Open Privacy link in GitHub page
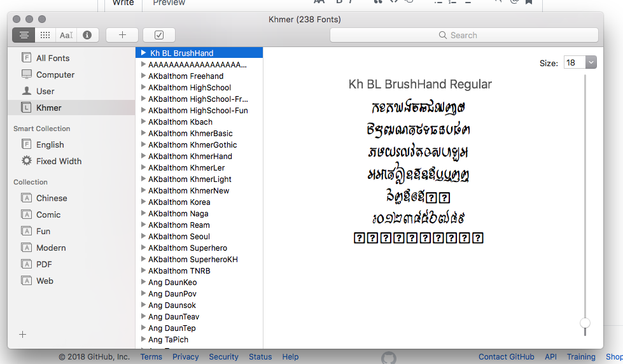 pos(185,357)
